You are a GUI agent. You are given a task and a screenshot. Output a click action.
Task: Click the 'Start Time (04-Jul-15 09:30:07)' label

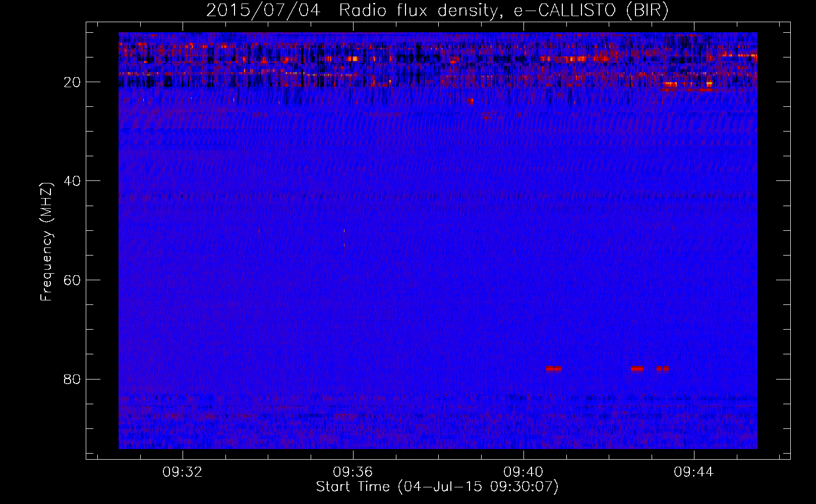437,487
